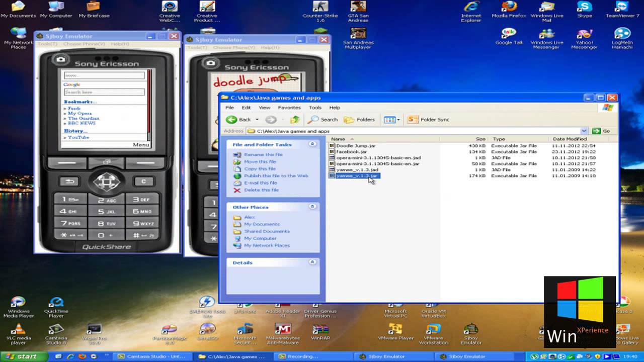The width and height of the screenshot is (644, 362).
Task: Open Skype desktop icon
Action: point(584,10)
